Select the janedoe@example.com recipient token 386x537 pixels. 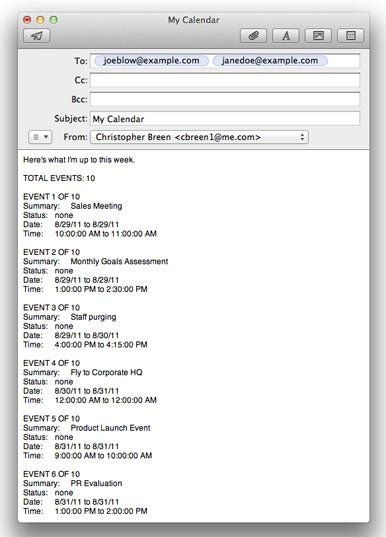(x=270, y=61)
